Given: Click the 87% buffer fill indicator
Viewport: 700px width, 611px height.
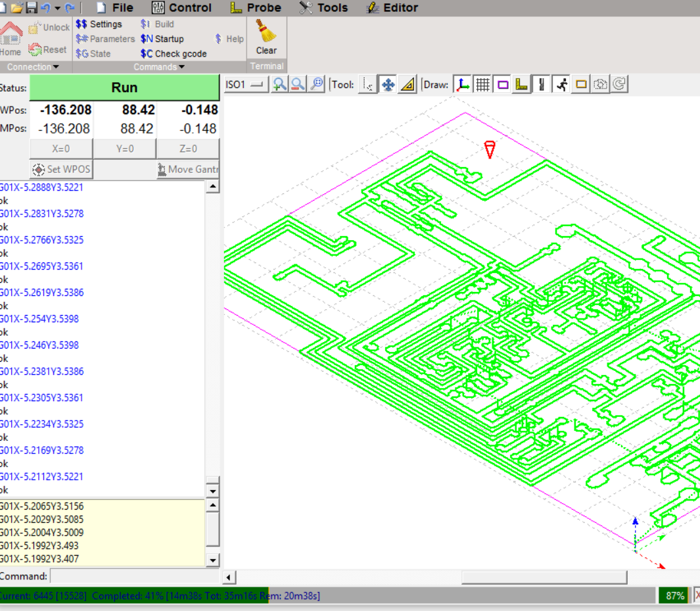Looking at the screenshot, I should [x=675, y=596].
